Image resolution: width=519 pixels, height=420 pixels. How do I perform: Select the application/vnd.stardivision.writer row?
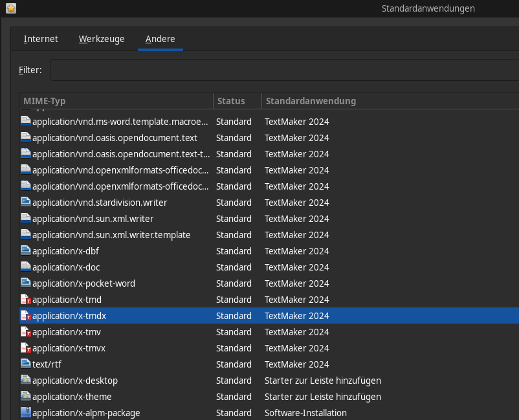pos(100,203)
